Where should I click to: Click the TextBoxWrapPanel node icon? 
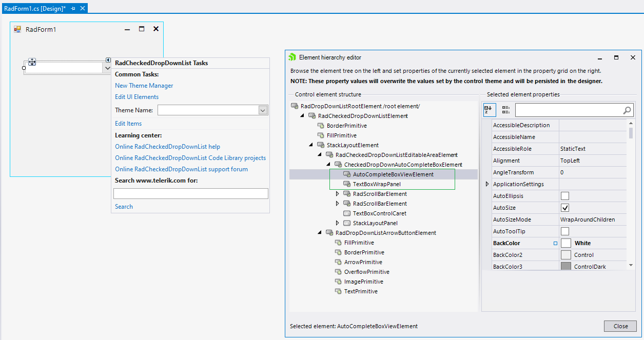[x=347, y=184]
